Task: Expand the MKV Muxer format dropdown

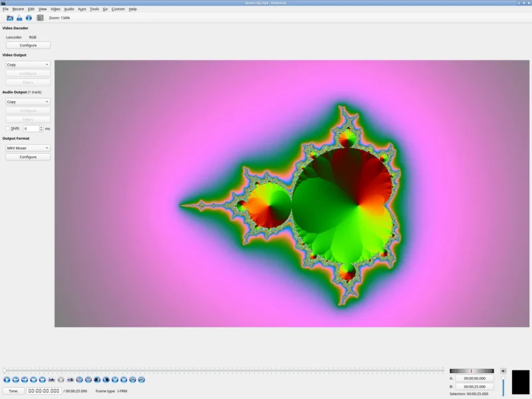Action: click(28, 148)
